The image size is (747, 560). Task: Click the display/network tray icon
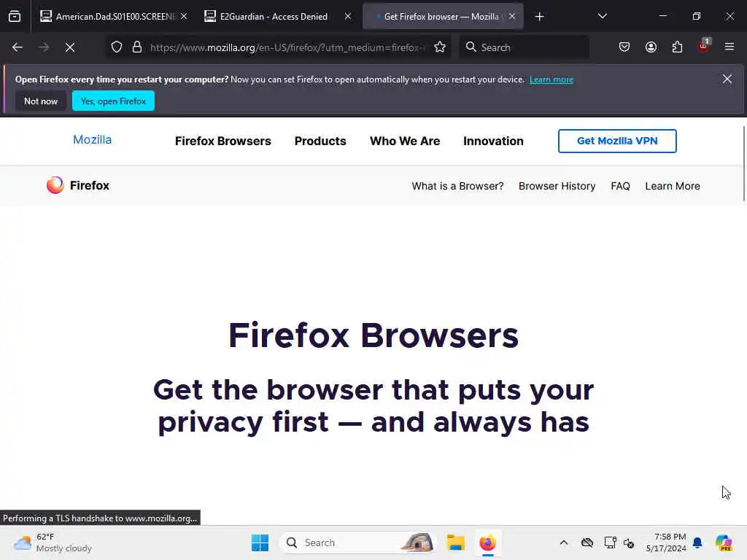coord(610,542)
